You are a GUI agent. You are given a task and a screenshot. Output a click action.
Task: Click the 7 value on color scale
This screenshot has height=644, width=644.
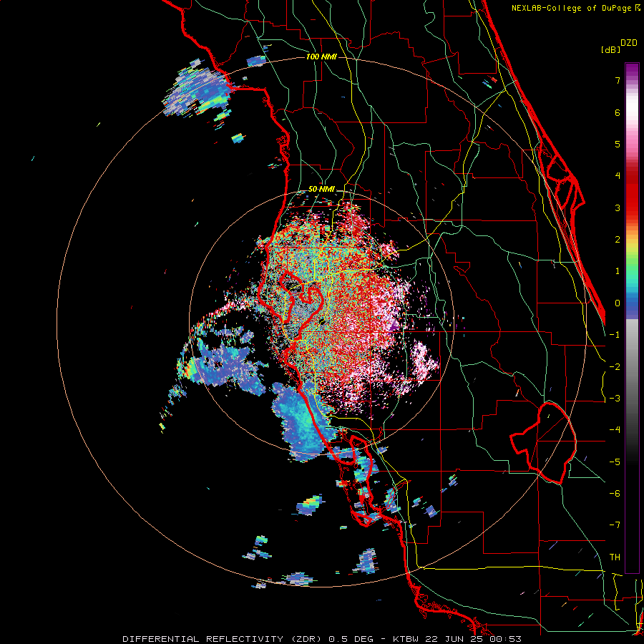618,80
